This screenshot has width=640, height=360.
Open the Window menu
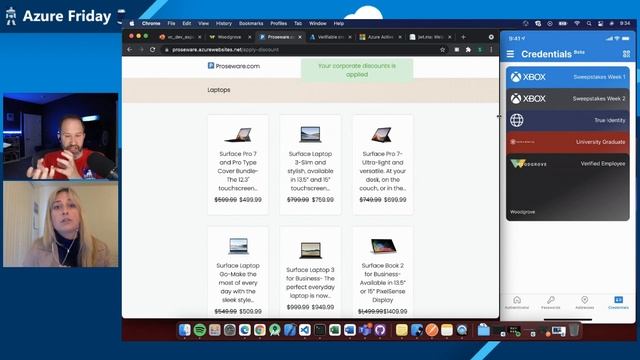pos(318,24)
